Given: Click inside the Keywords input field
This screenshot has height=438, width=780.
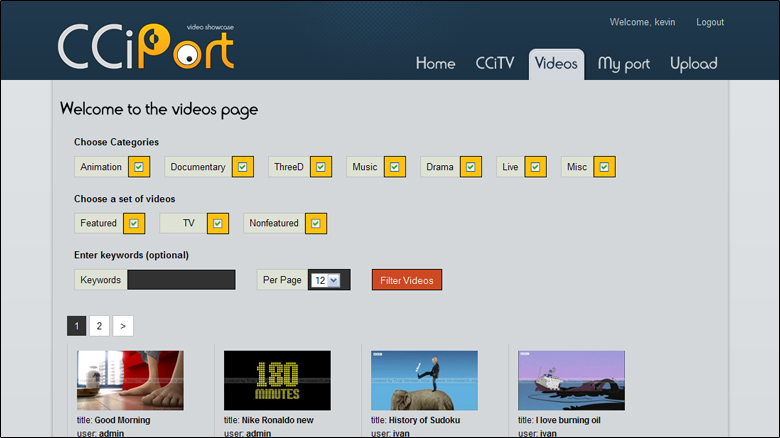Looking at the screenshot, I should 181,280.
